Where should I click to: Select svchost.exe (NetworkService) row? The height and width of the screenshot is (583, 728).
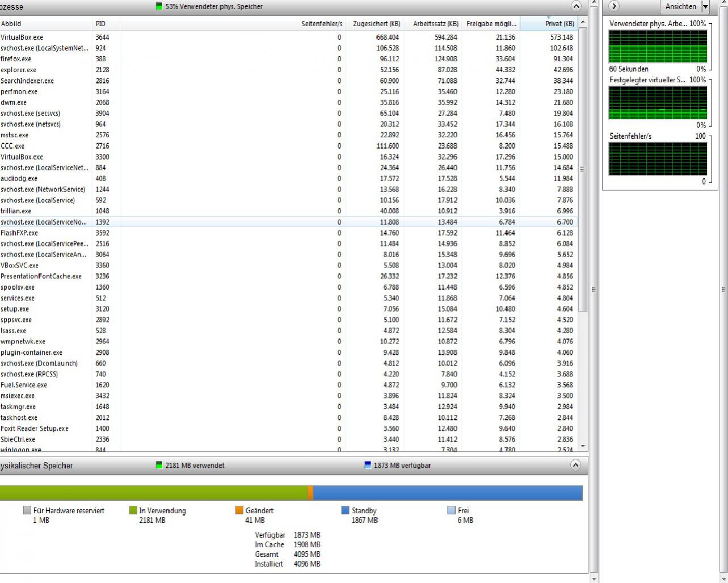click(x=289, y=190)
